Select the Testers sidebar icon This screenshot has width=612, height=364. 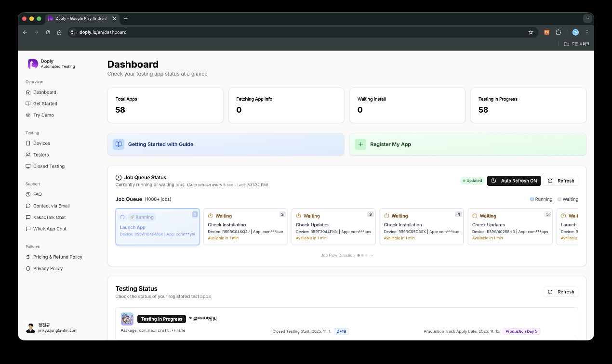[x=28, y=155]
